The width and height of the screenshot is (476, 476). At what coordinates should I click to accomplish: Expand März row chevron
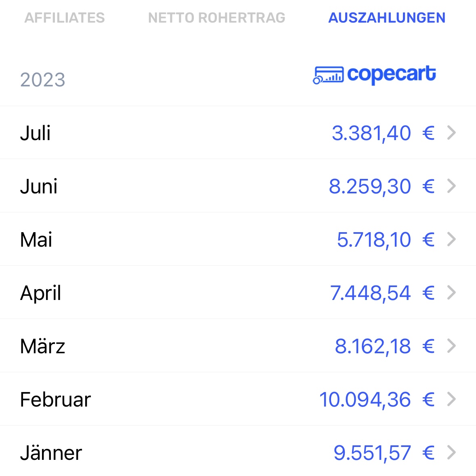tap(452, 346)
